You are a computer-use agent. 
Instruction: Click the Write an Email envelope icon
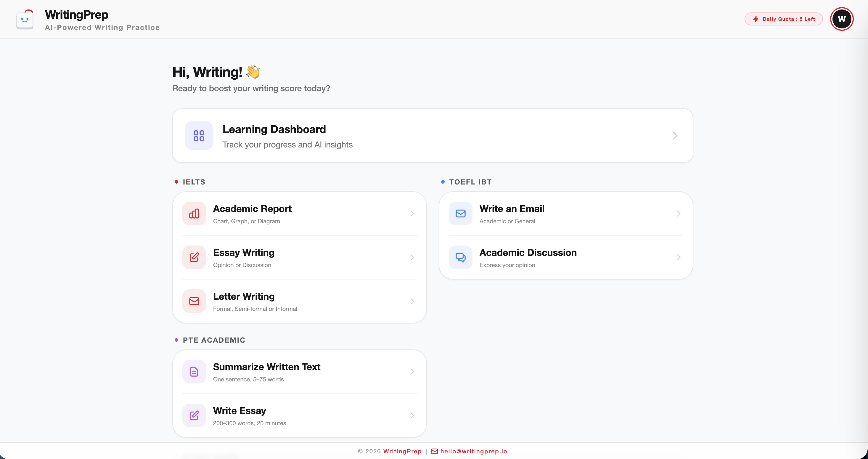click(461, 213)
